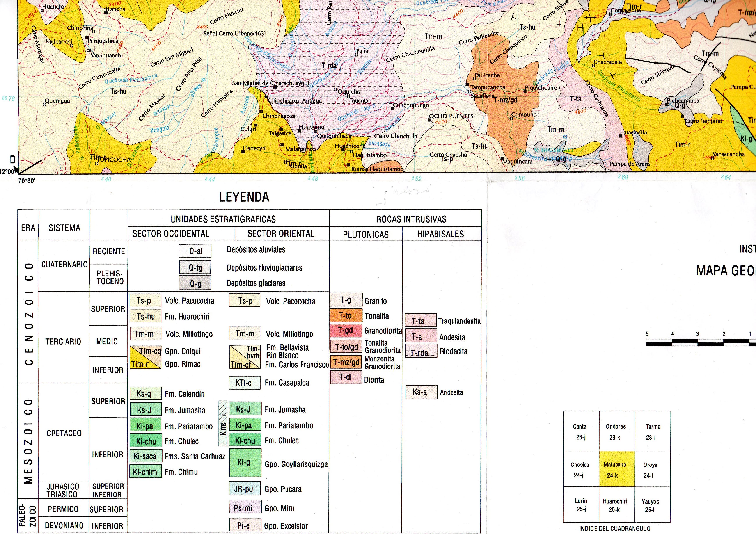Image resolution: width=756 pixels, height=534 pixels.
Task: Click 'Señal Cerro Ulbana/4631' map label
Action: coord(234,33)
